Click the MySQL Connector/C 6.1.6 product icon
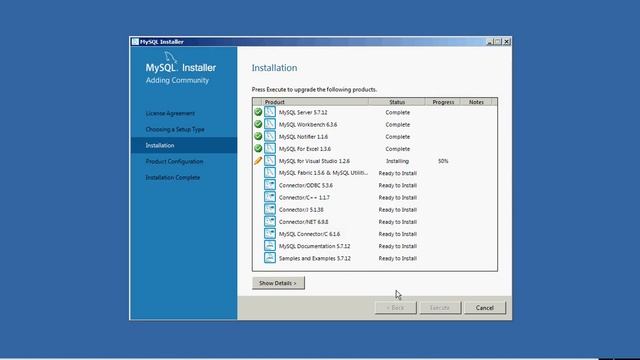 (270, 233)
